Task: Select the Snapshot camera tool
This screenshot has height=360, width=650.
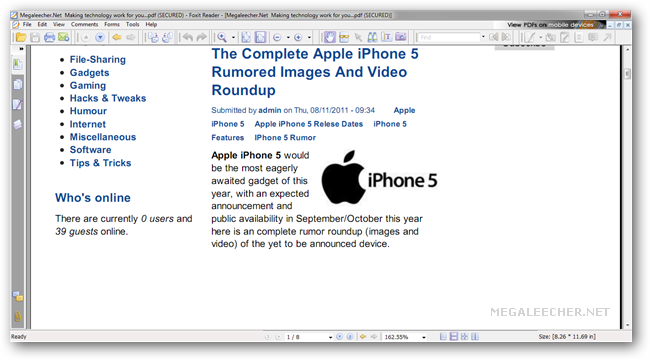Action: pos(401,37)
